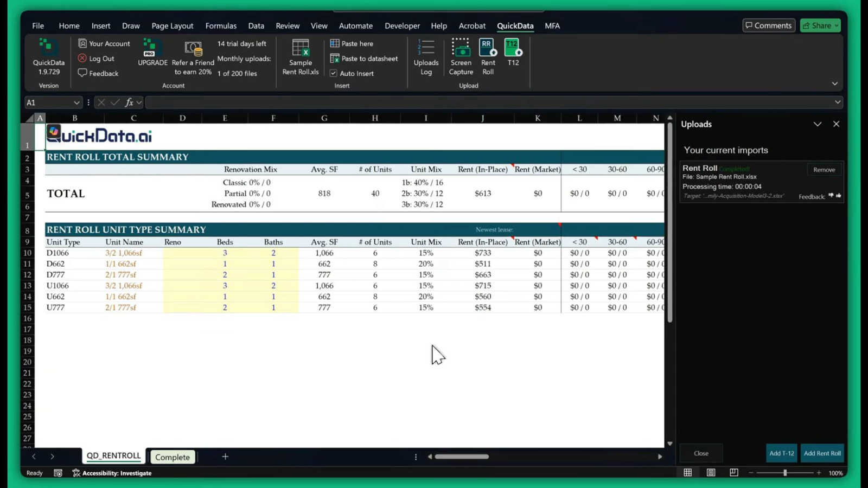868x488 pixels.
Task: Collapse the ribbon using the down chevron
Action: tap(834, 84)
